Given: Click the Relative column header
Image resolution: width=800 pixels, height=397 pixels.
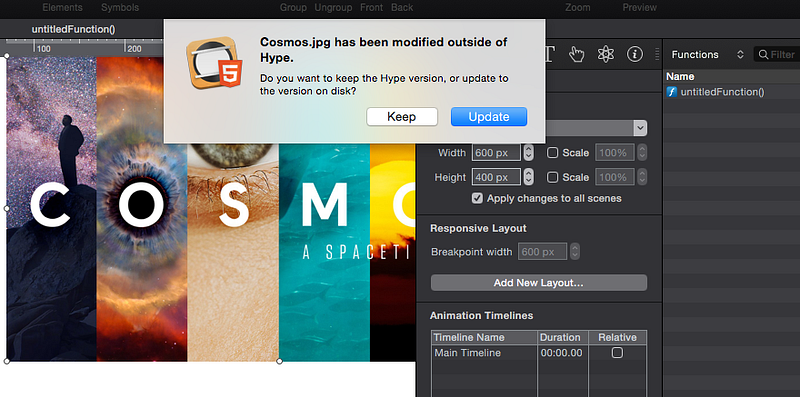Looking at the screenshot, I should tap(617, 337).
